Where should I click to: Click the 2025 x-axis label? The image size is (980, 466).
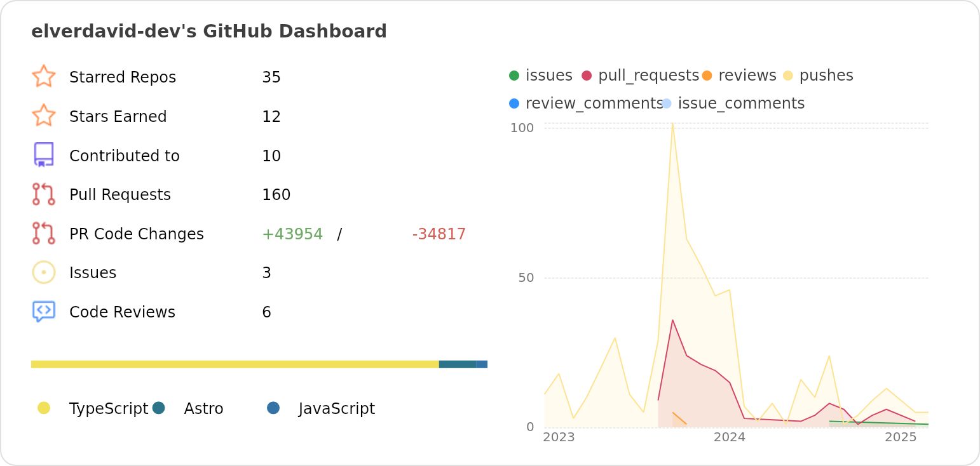click(x=901, y=437)
